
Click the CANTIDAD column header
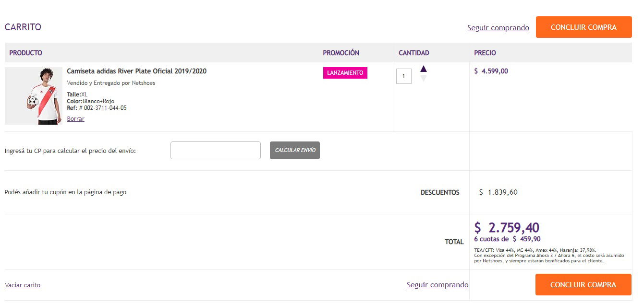click(414, 53)
